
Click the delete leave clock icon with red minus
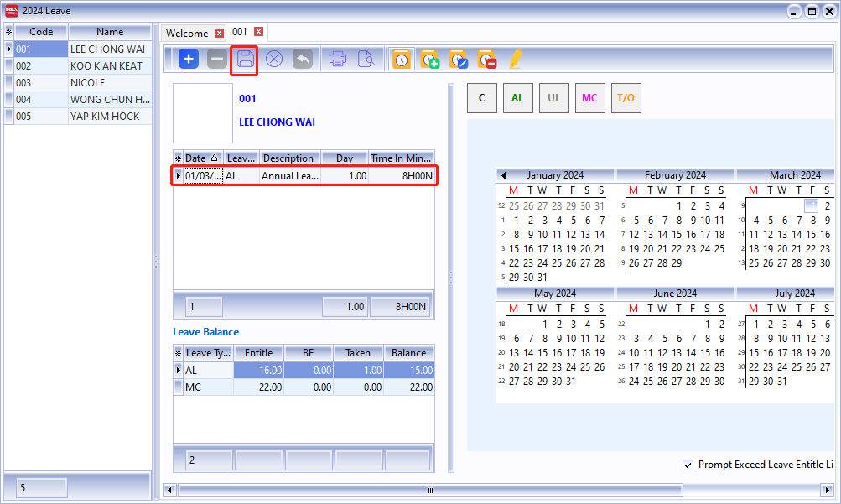coord(486,60)
